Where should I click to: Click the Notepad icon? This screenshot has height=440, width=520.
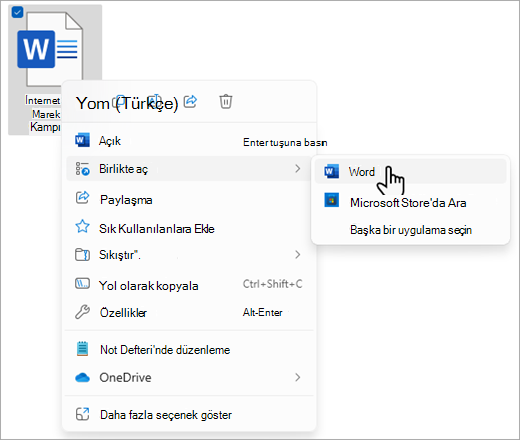coord(82,349)
